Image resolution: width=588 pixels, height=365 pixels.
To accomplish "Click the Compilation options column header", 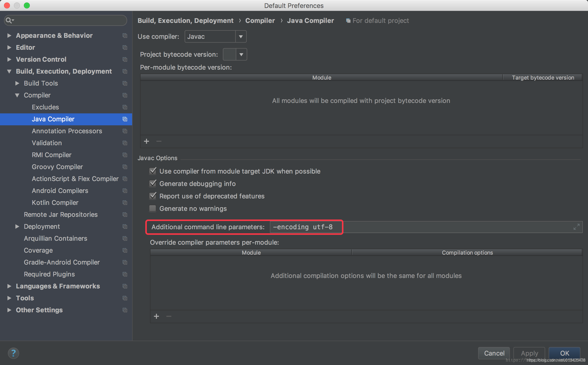I will coord(467,253).
